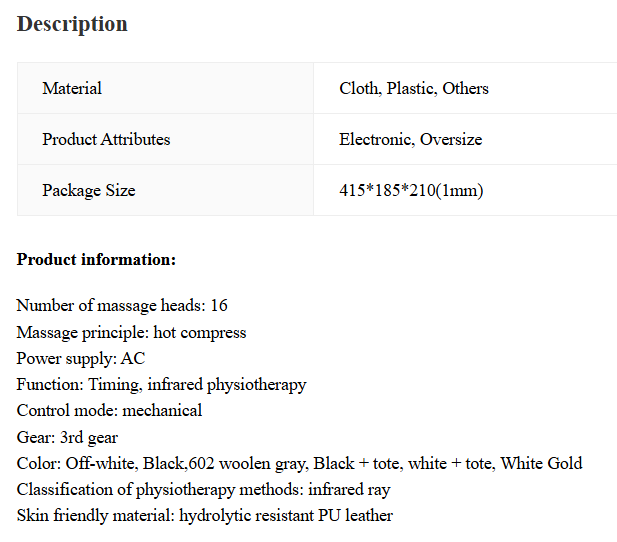Select the Material table label

coord(72,88)
